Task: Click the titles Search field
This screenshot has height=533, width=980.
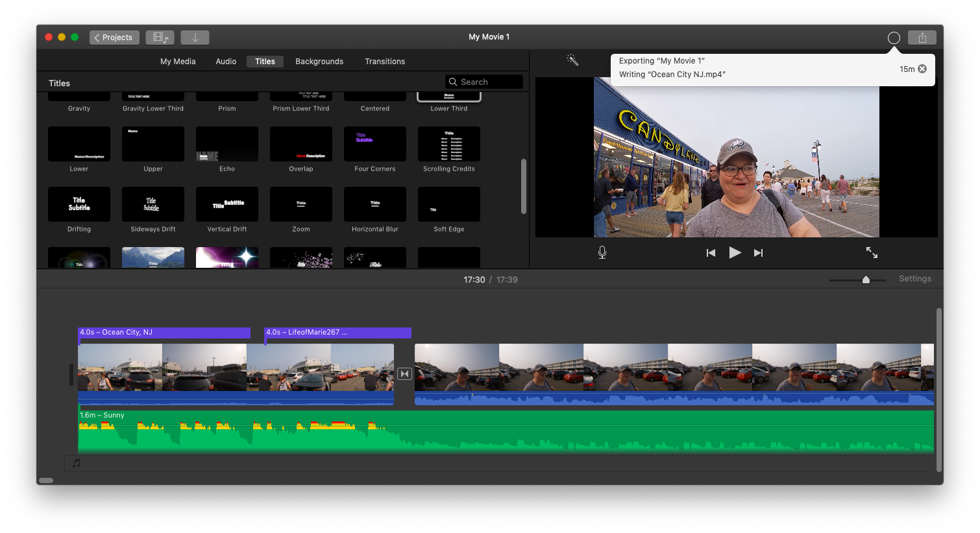Action: pyautogui.click(x=484, y=82)
